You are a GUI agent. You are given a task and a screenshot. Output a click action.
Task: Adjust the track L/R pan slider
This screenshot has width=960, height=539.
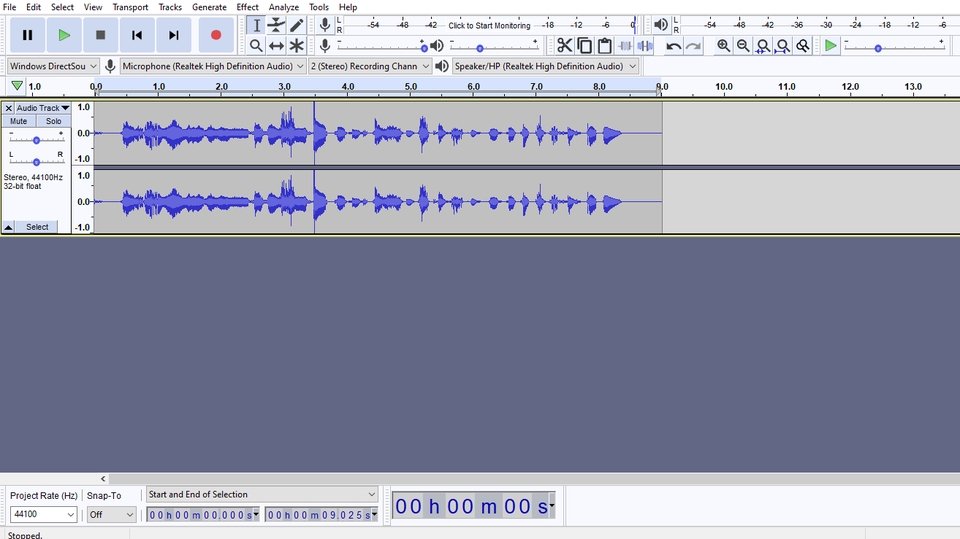pyautogui.click(x=36, y=160)
